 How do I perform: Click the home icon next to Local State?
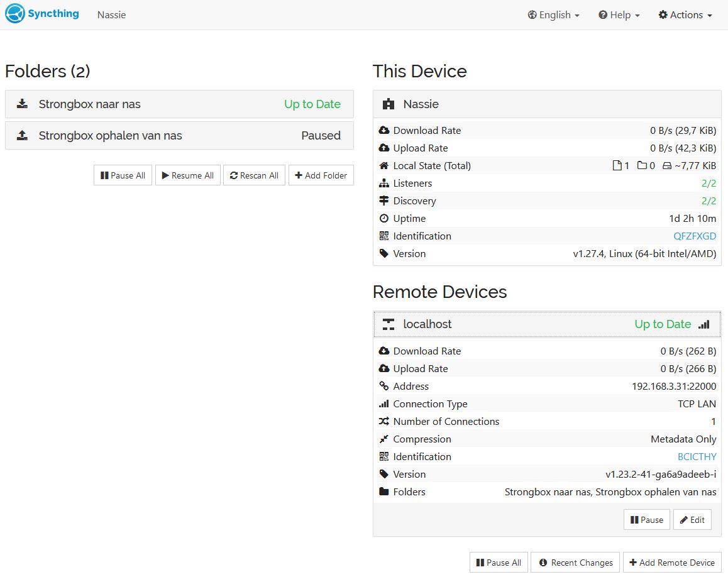point(384,165)
